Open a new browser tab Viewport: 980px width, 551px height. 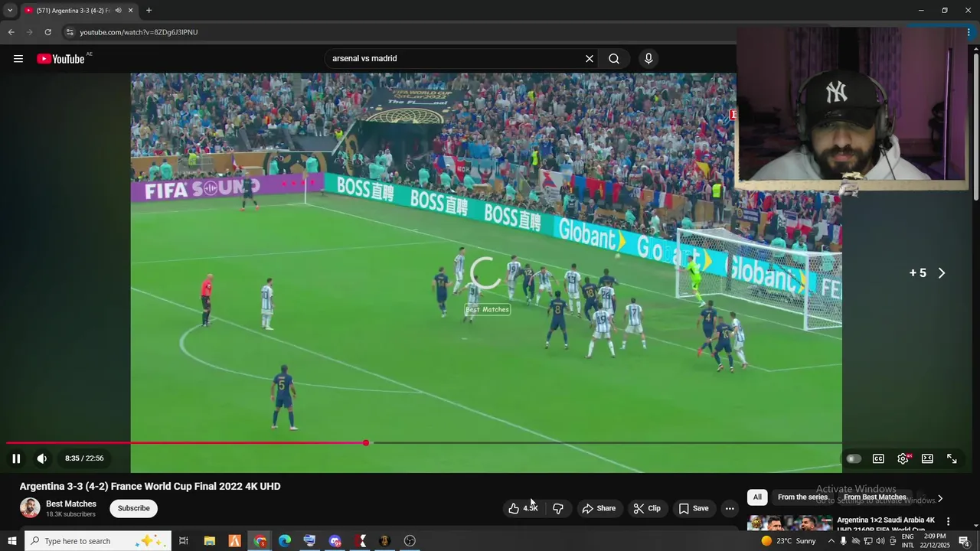pyautogui.click(x=149, y=11)
